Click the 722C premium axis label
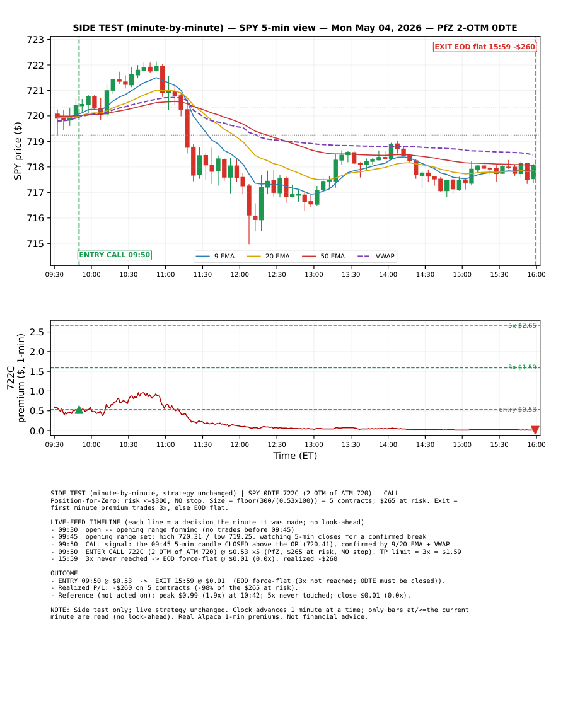Screen dimensions: 563x728 coord(16,378)
